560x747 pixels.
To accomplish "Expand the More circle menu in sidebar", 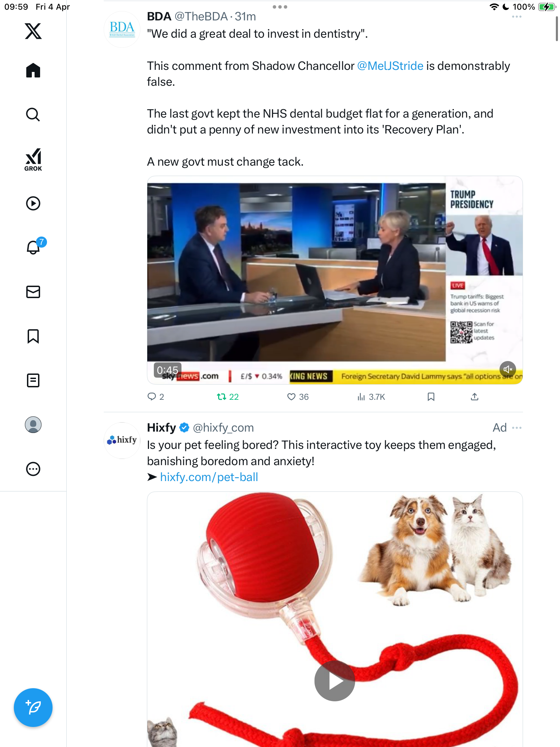I will coord(33,469).
